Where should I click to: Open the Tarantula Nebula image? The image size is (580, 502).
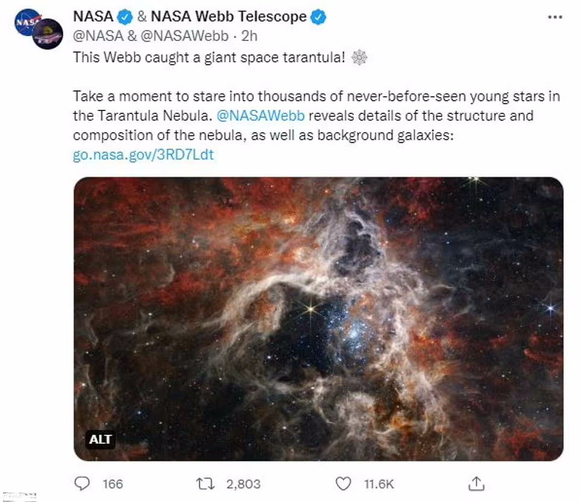pyautogui.click(x=318, y=319)
